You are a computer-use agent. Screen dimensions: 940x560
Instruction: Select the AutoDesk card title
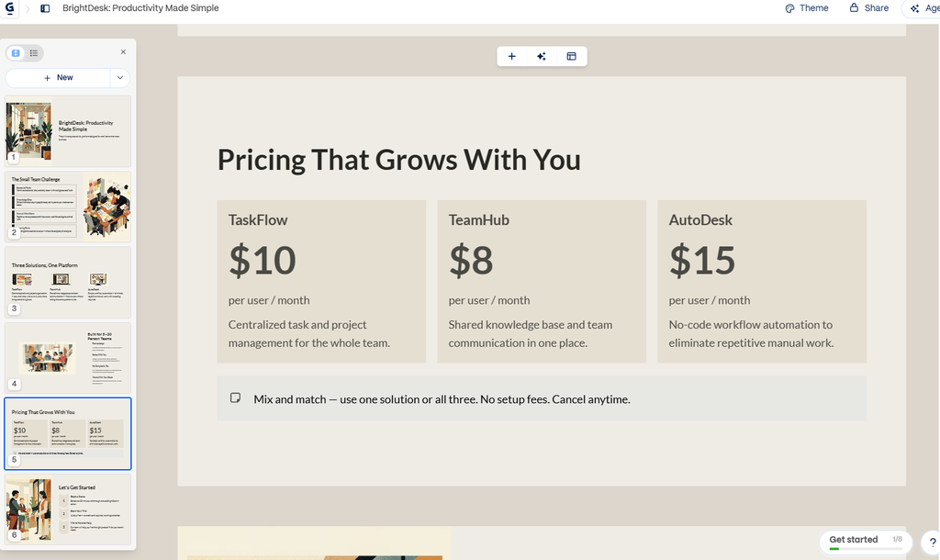coord(700,220)
